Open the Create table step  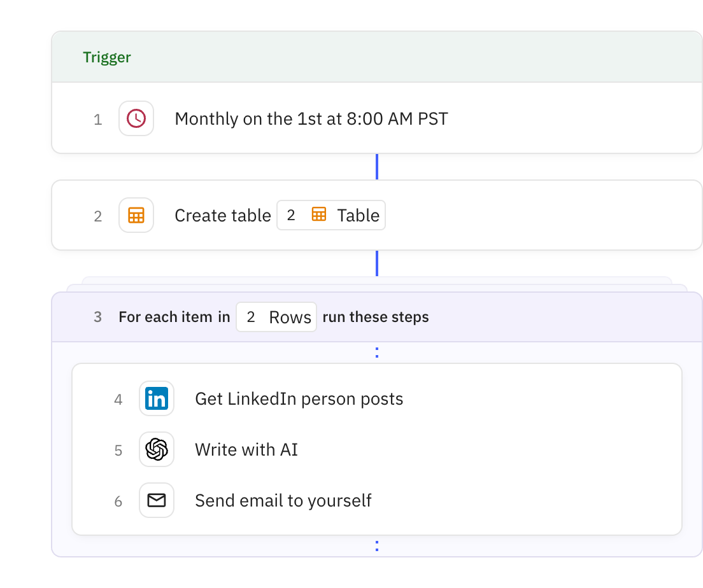tap(376, 215)
